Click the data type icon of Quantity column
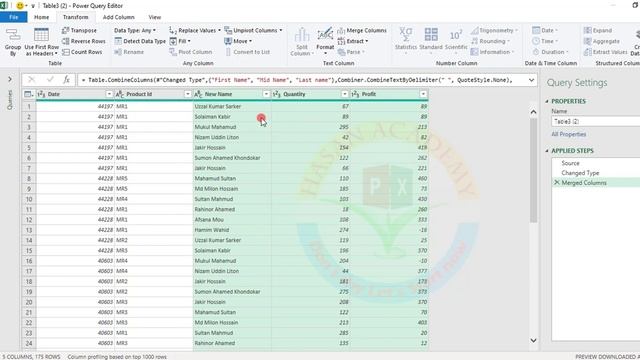The image size is (640, 360). pyautogui.click(x=277, y=94)
